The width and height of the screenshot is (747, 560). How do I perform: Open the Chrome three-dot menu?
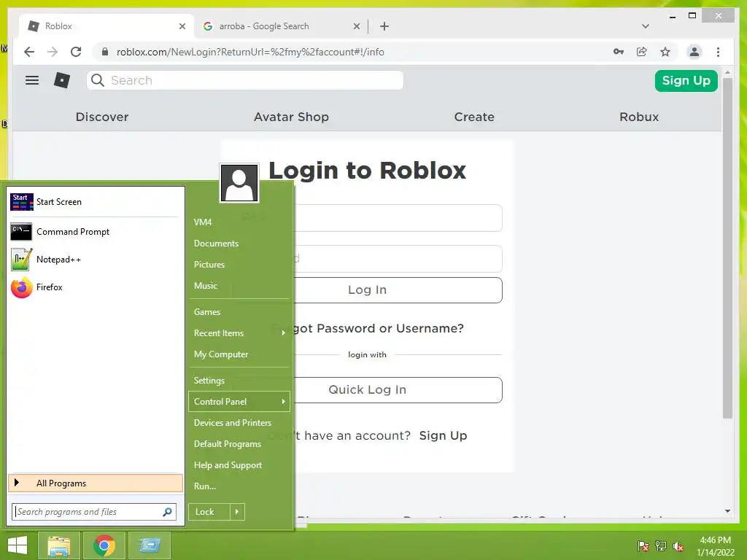click(x=718, y=52)
